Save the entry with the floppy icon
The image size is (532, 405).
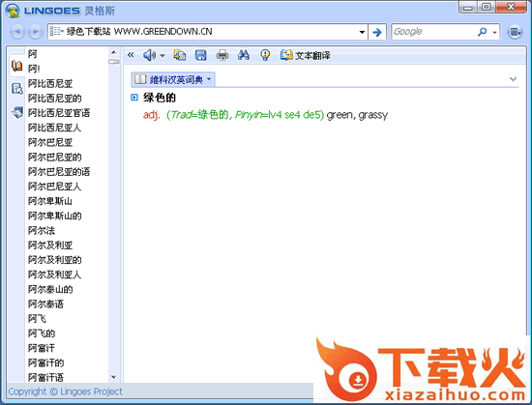(201, 55)
